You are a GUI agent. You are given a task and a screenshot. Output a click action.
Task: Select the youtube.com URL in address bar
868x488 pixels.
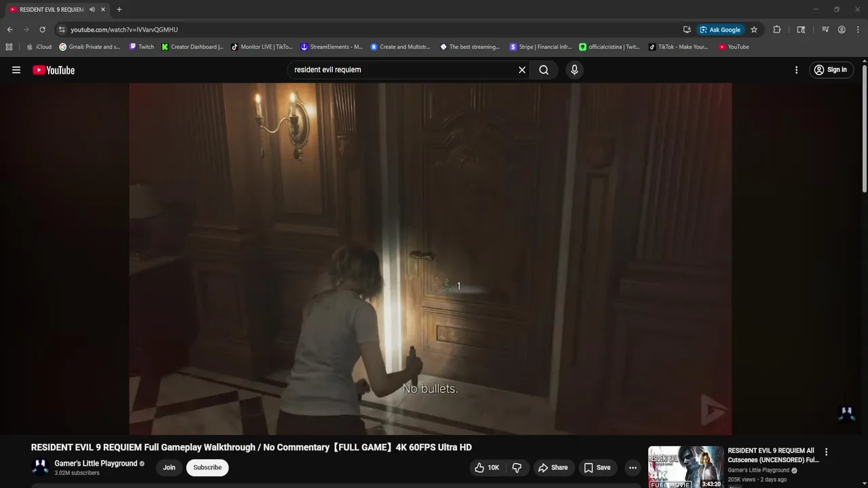(x=124, y=30)
